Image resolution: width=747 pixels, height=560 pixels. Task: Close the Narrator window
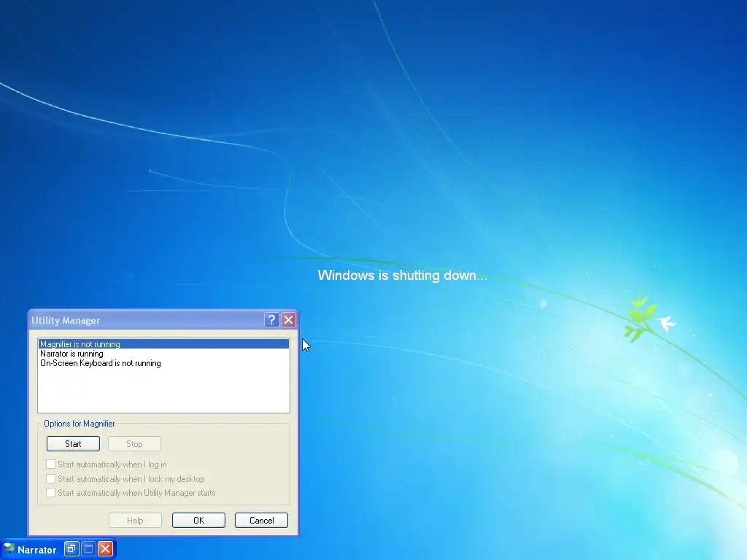click(106, 549)
